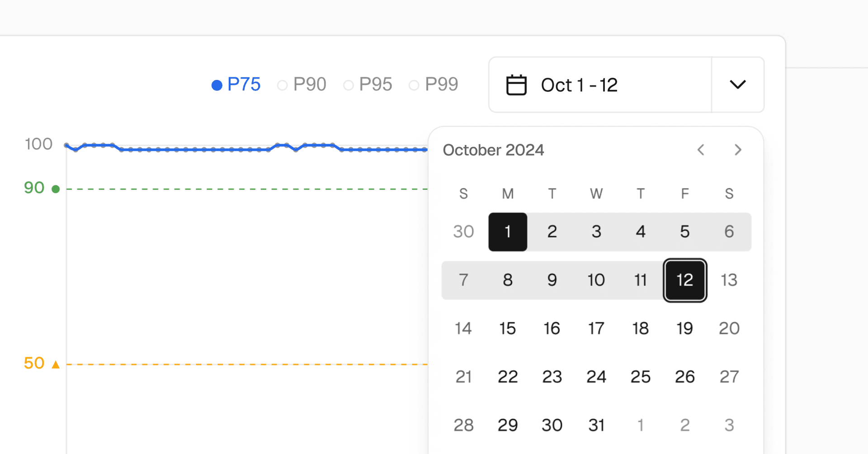Click the green 90 threshold marker dot
This screenshot has width=868, height=454.
click(56, 189)
